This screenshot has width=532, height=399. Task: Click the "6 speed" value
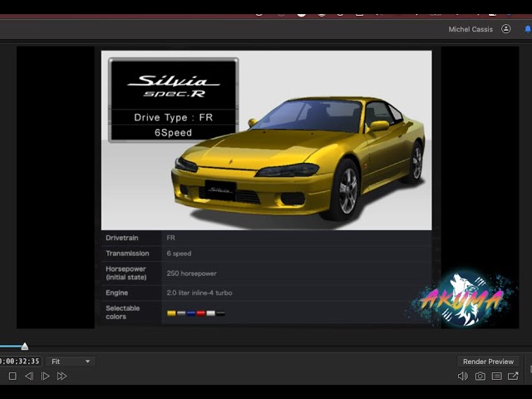[179, 254]
